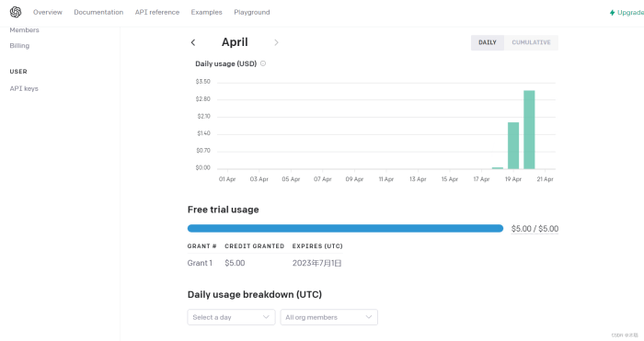Click the 01 Apr axis label
This screenshot has width=644, height=341.
(x=227, y=179)
